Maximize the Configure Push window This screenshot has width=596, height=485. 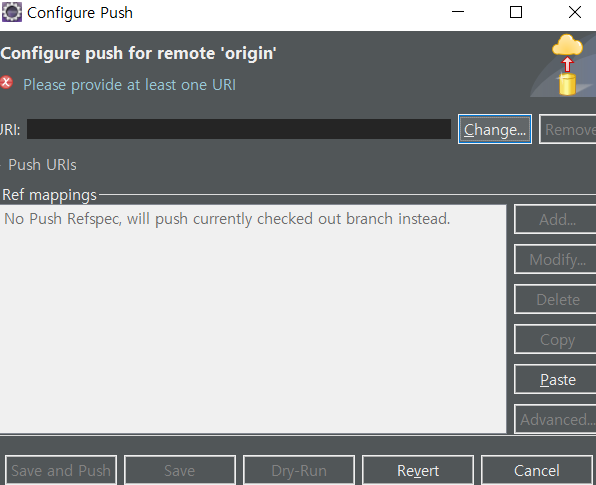[x=516, y=12]
